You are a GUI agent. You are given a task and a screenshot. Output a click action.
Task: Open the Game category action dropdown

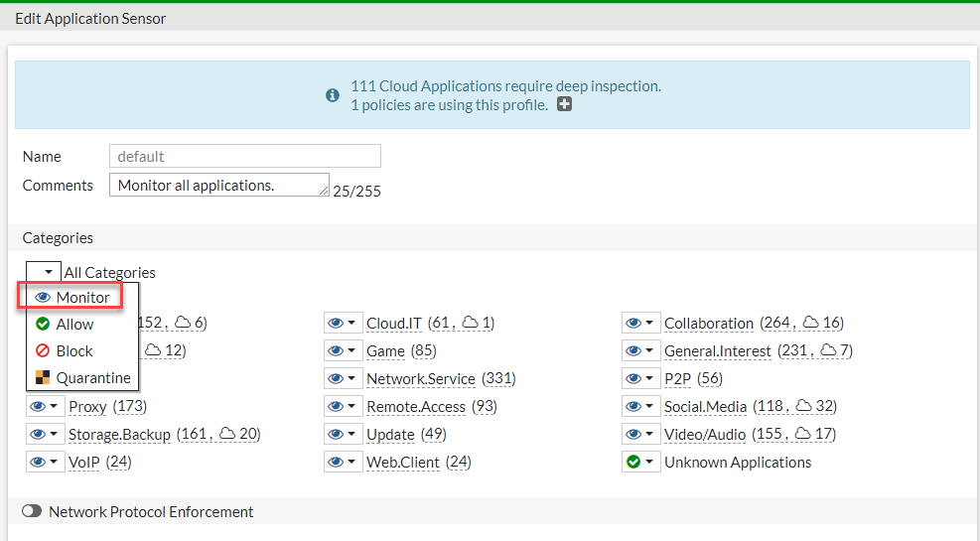[342, 350]
